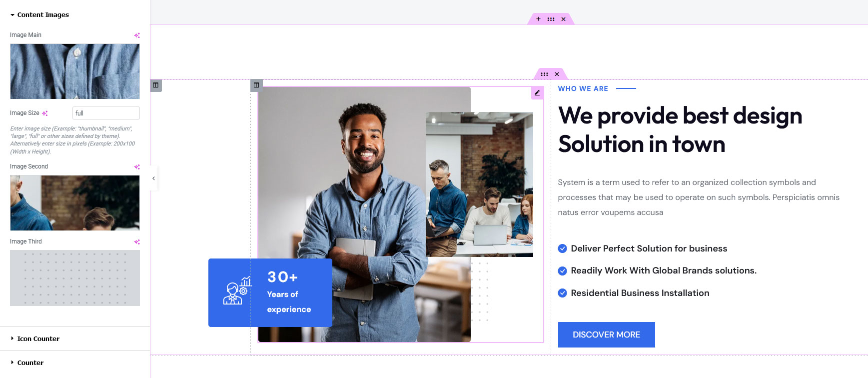Image resolution: width=868 pixels, height=378 pixels.
Task: Click the inner container drag handle
Action: click(x=544, y=74)
